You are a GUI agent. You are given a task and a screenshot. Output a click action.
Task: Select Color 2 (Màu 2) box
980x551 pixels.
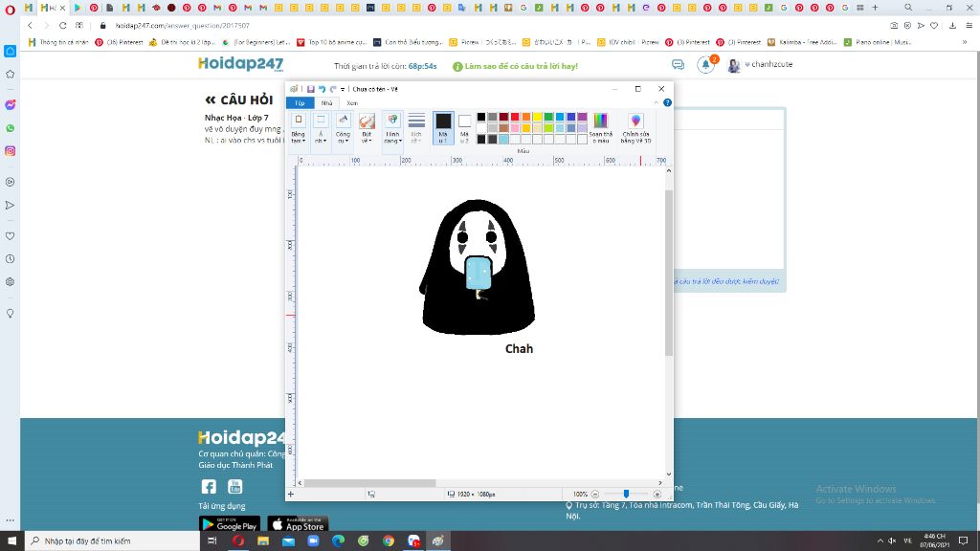[464, 128]
